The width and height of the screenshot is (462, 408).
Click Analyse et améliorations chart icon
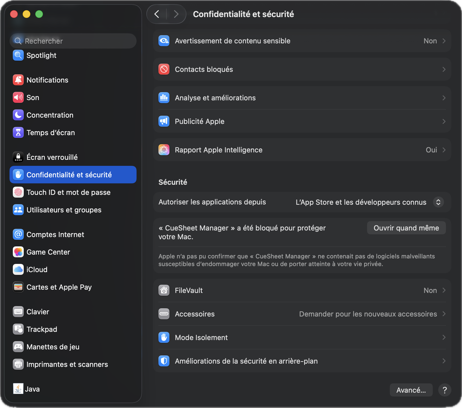click(x=164, y=98)
